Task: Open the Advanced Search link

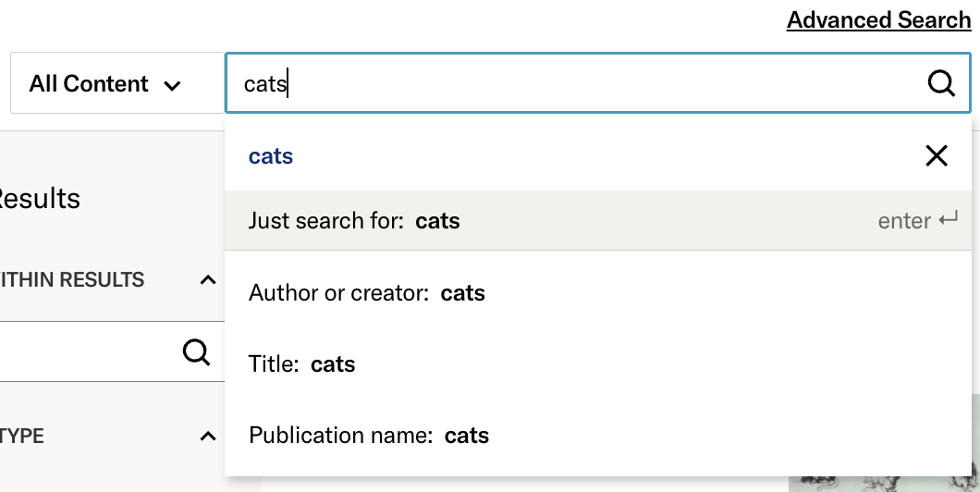Action: [878, 20]
